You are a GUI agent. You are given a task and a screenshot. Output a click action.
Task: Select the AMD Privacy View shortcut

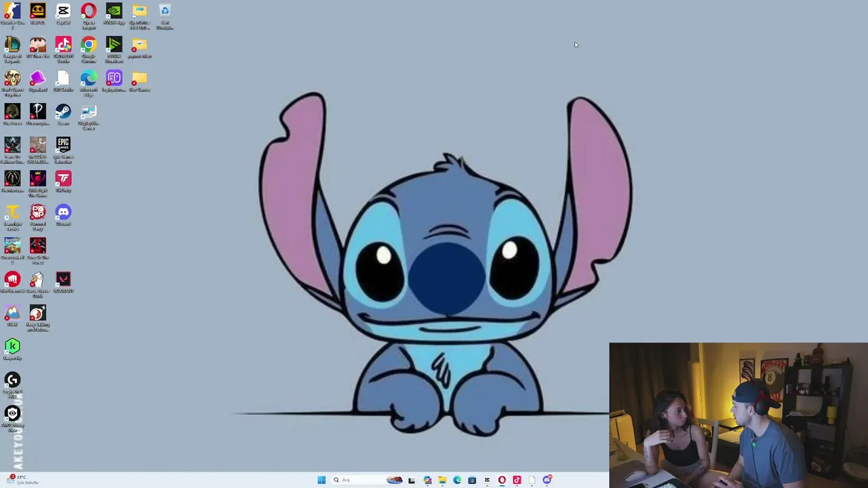pos(12,420)
